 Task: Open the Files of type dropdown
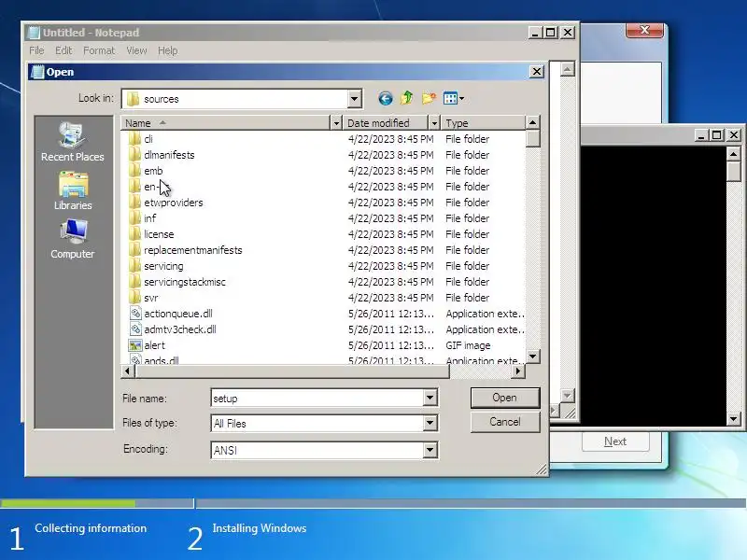pyautogui.click(x=430, y=423)
